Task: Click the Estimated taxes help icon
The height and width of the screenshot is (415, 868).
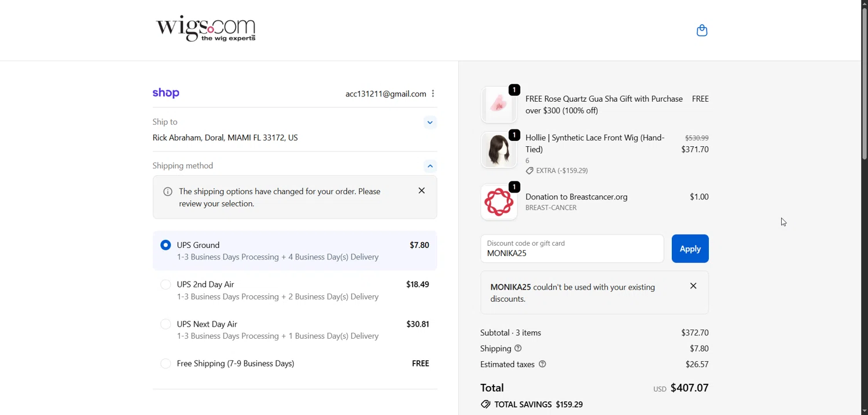Action: tap(543, 364)
